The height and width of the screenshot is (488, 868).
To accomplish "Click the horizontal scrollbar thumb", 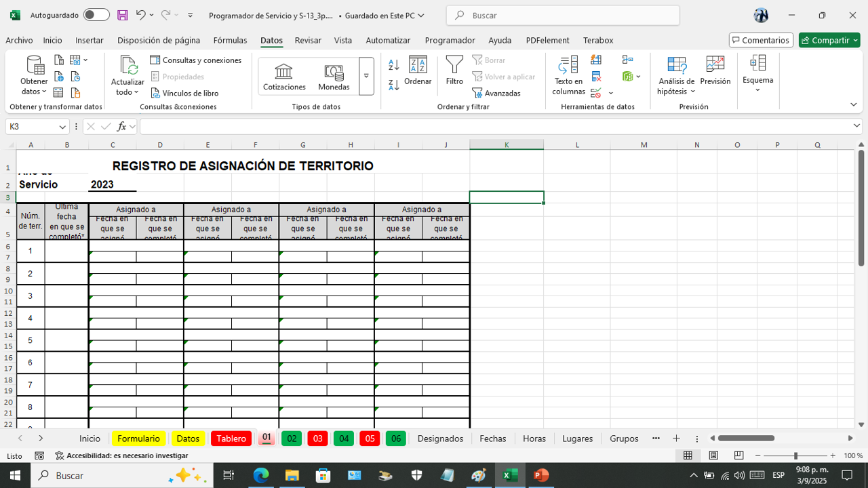I will [746, 439].
